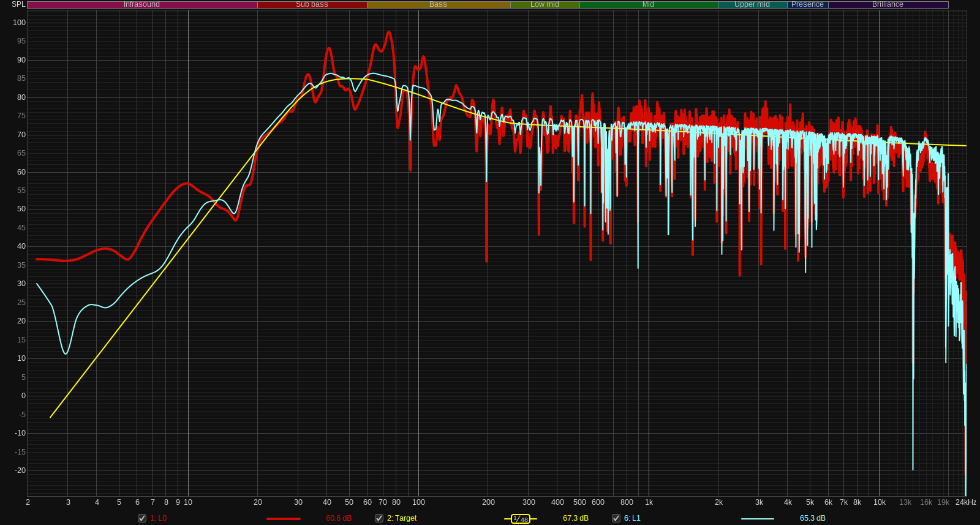Click the Low mid band header
The image size is (980, 525).
(x=545, y=4)
